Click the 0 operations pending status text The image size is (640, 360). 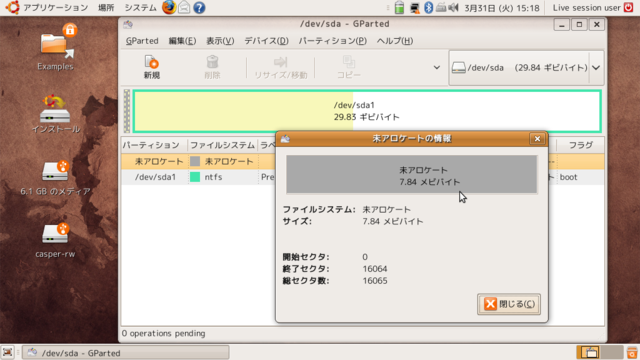pos(163,333)
